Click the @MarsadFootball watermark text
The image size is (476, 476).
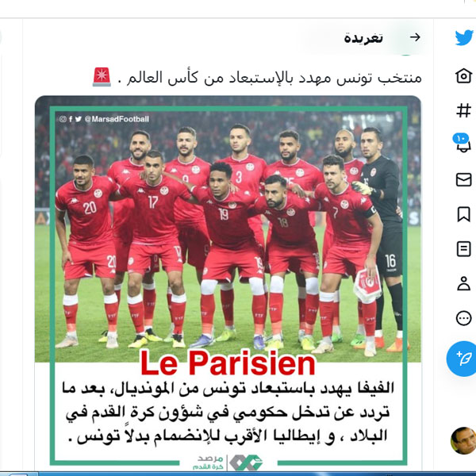[117, 119]
